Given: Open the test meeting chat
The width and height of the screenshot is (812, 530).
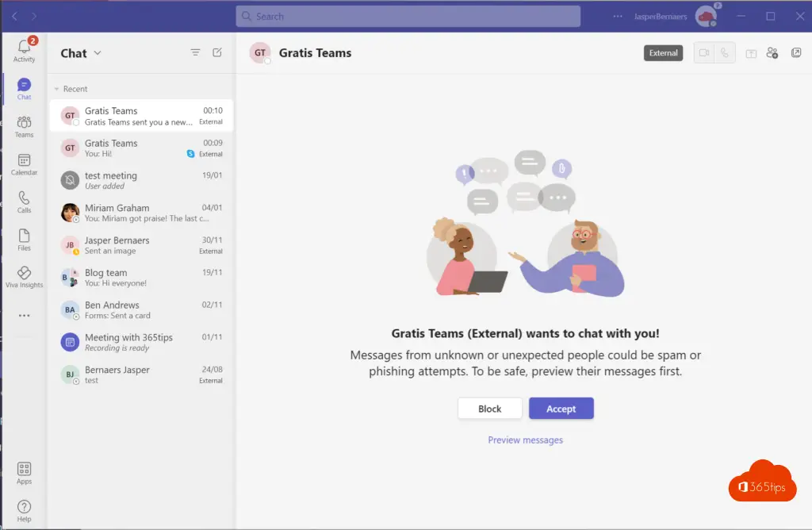Looking at the screenshot, I should click(141, 180).
